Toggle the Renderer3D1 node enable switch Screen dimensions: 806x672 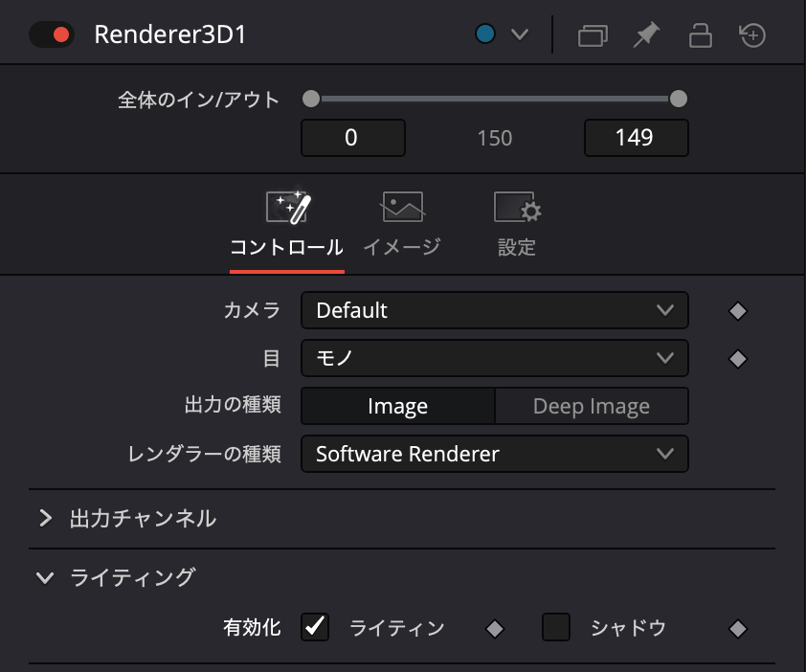pos(52,34)
